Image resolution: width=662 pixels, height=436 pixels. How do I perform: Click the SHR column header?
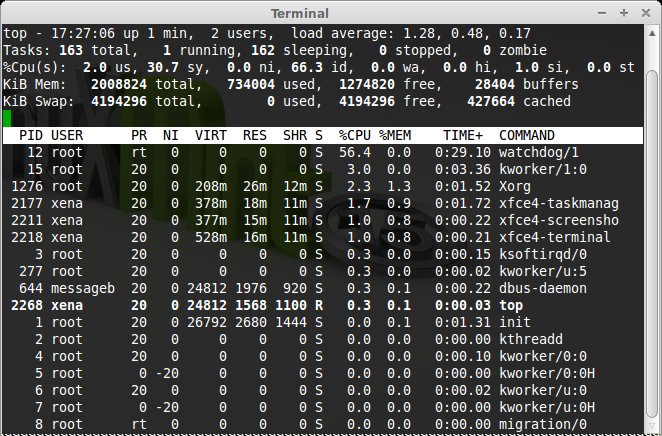click(295, 135)
